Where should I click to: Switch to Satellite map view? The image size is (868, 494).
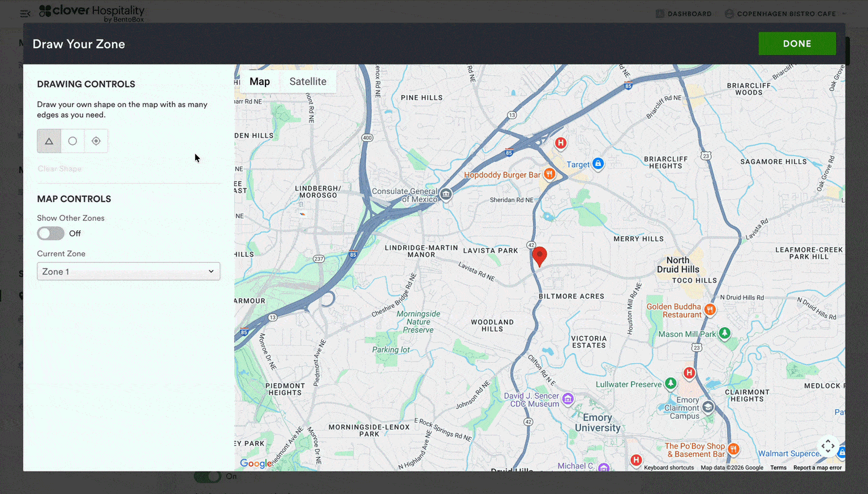(308, 81)
